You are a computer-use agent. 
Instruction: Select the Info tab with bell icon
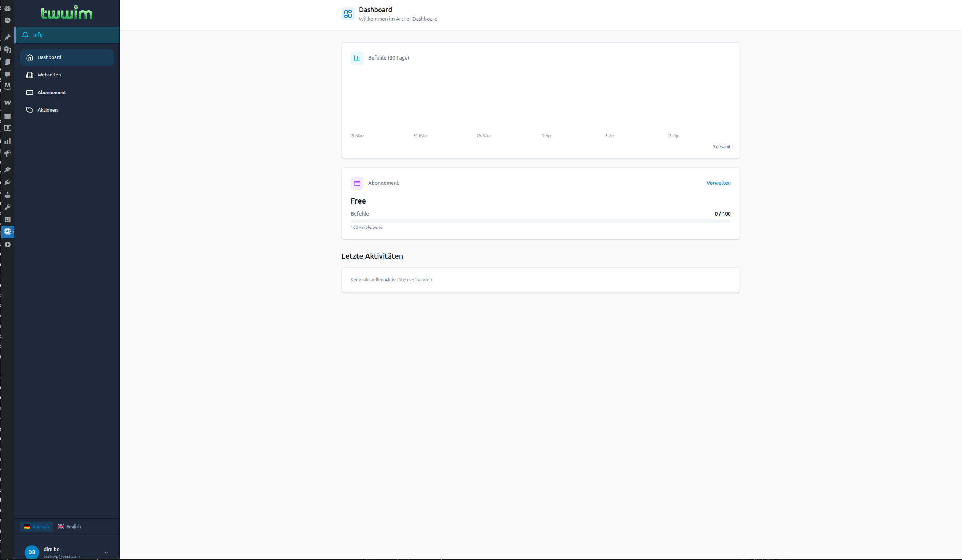click(x=37, y=35)
